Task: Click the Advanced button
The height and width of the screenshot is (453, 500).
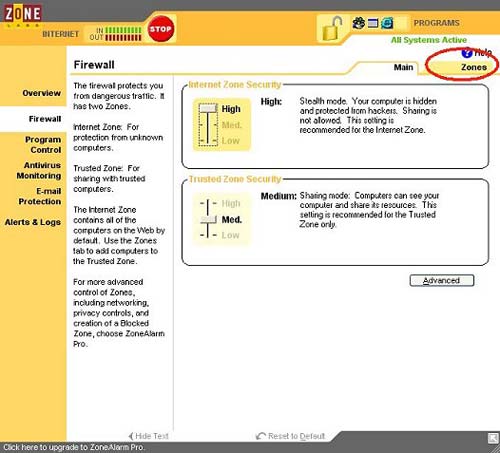Action: coord(442,280)
